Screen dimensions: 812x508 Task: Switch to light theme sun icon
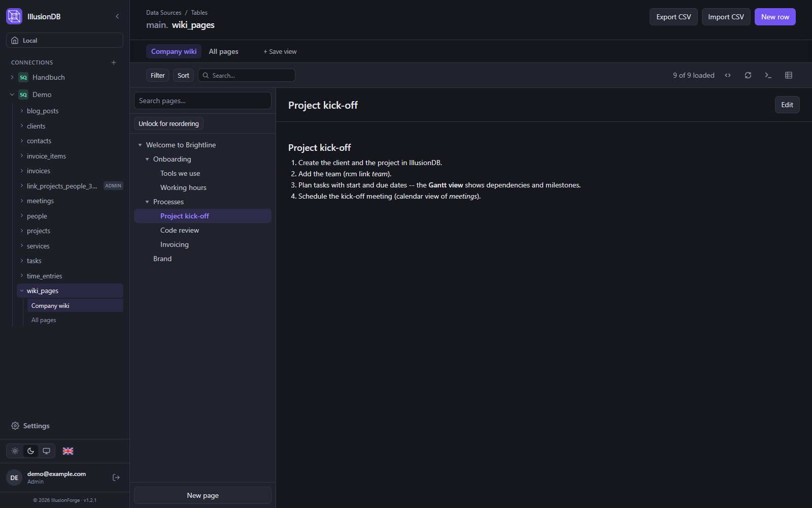15,451
